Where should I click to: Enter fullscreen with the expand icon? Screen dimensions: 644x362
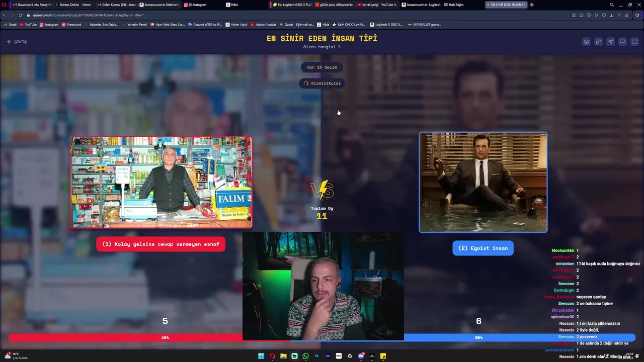click(x=634, y=42)
